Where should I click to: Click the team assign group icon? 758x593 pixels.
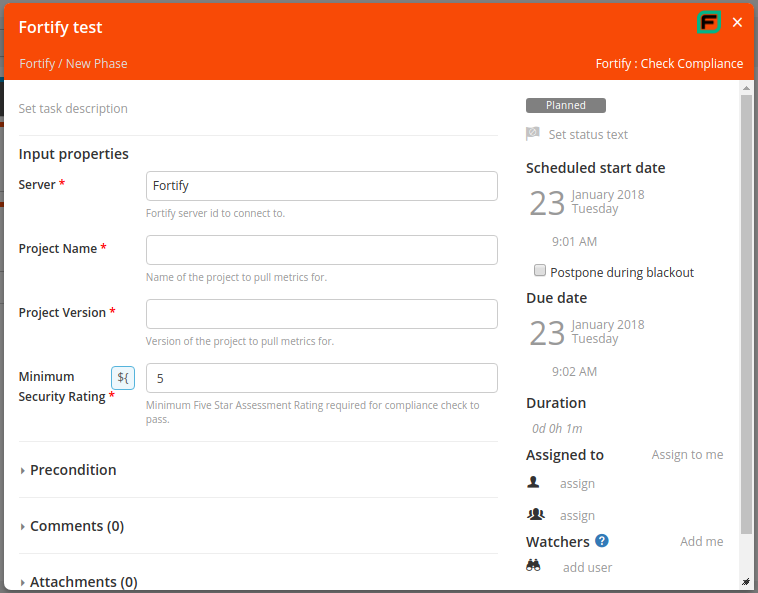tap(536, 514)
